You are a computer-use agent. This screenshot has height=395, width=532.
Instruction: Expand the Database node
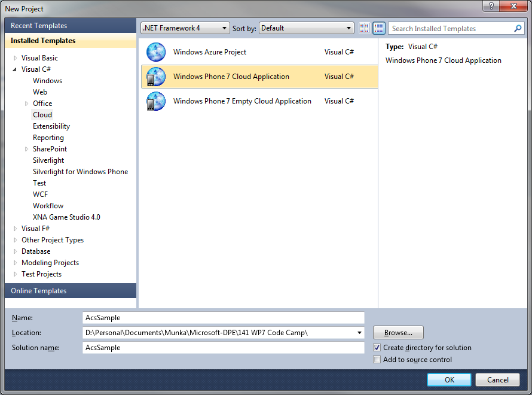[x=15, y=251]
